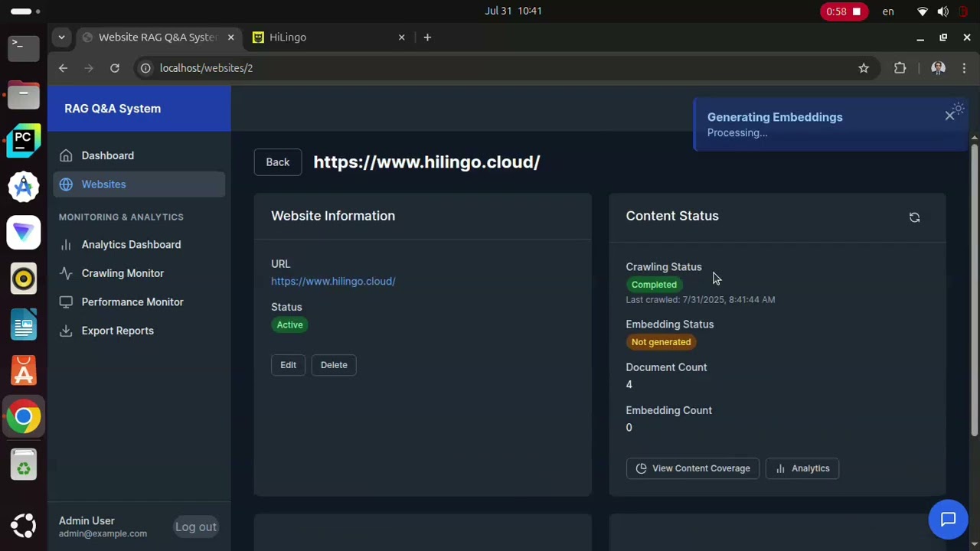980x551 pixels.
Task: Edit the website information
Action: (x=288, y=365)
